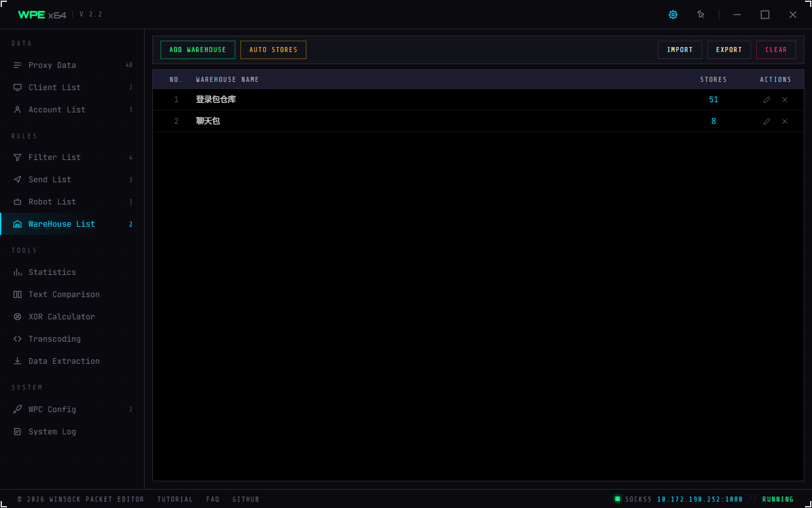Open the Statistics tool
This screenshot has height=508, width=812.
pyautogui.click(x=72, y=272)
